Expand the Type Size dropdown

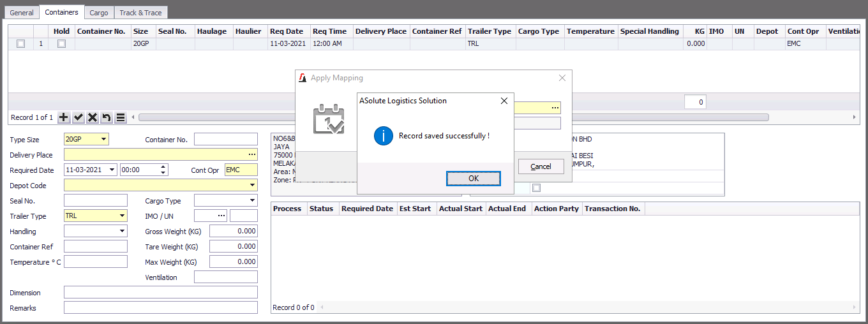tap(104, 140)
